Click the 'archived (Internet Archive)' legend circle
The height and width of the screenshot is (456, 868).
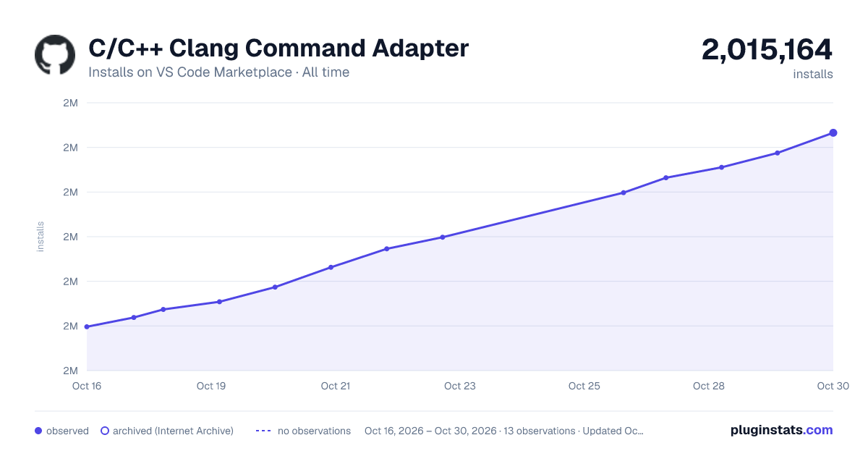coord(104,431)
